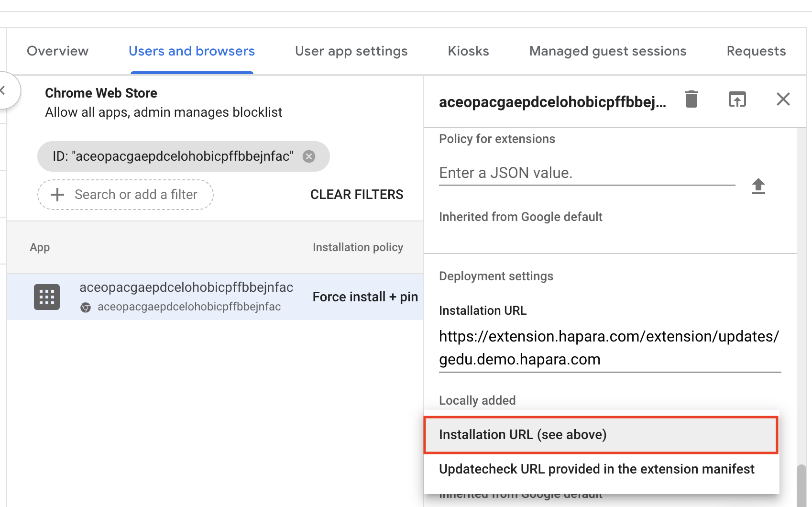This screenshot has width=812, height=507.
Task: Click the Chrome logo next to the extension ID
Action: (x=86, y=308)
